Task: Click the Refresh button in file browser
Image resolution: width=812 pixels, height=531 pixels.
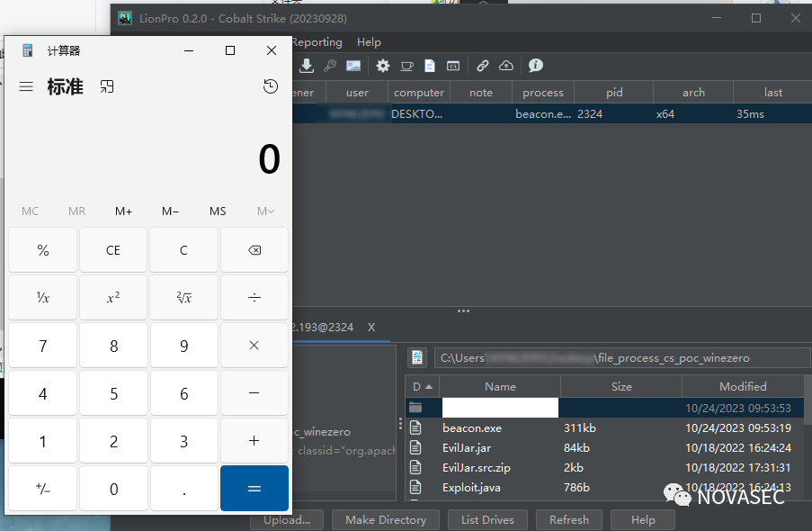Action: 569,519
